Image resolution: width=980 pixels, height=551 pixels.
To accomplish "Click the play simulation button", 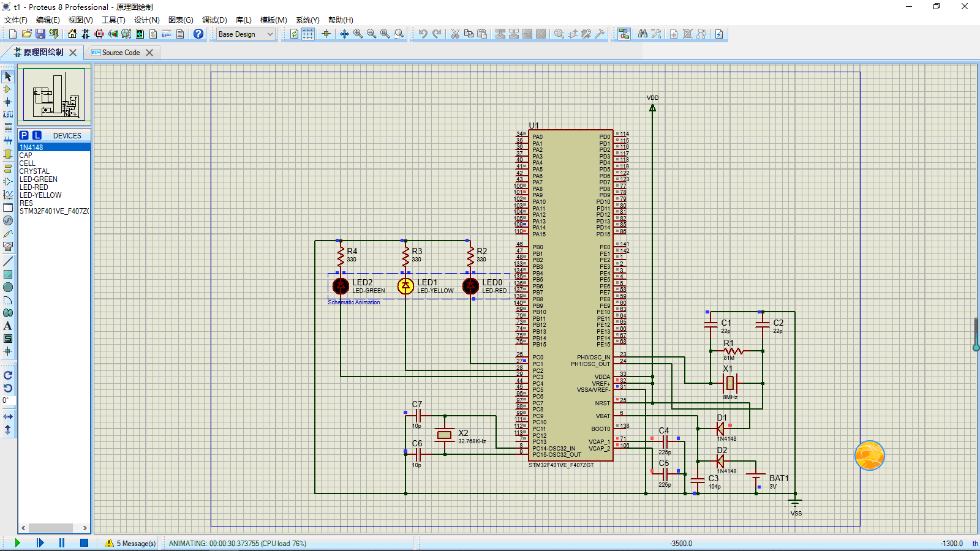I will [x=17, y=543].
